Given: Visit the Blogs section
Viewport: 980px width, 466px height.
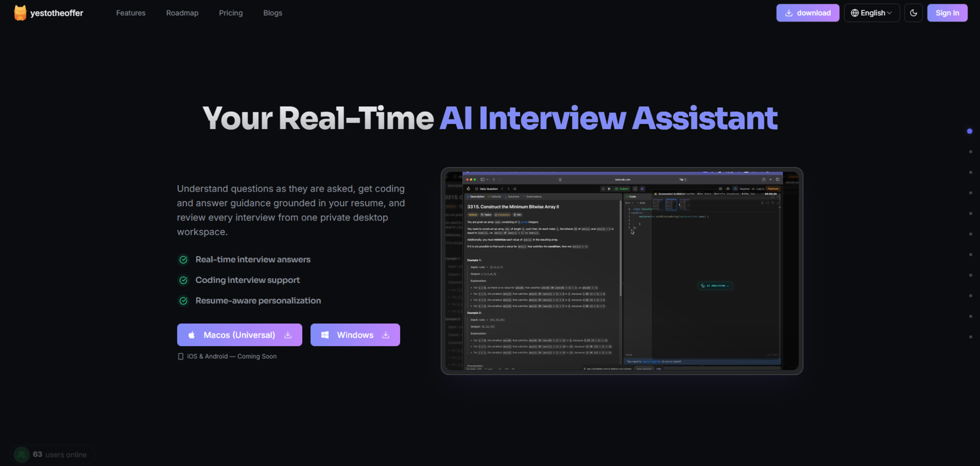Looking at the screenshot, I should pyautogui.click(x=272, y=13).
